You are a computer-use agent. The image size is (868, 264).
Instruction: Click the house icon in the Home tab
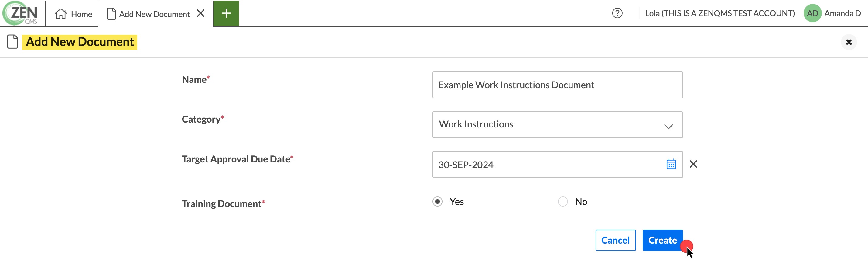pos(61,14)
